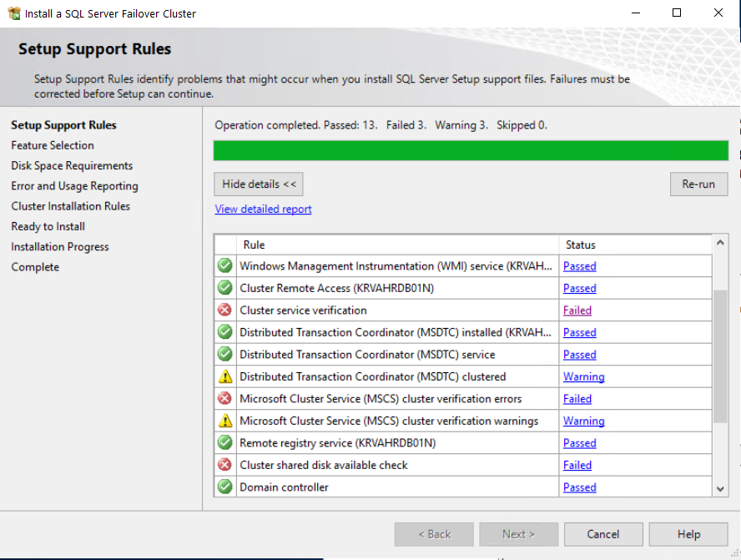Click the disabled Next button
This screenshot has width=741, height=560.
click(518, 534)
